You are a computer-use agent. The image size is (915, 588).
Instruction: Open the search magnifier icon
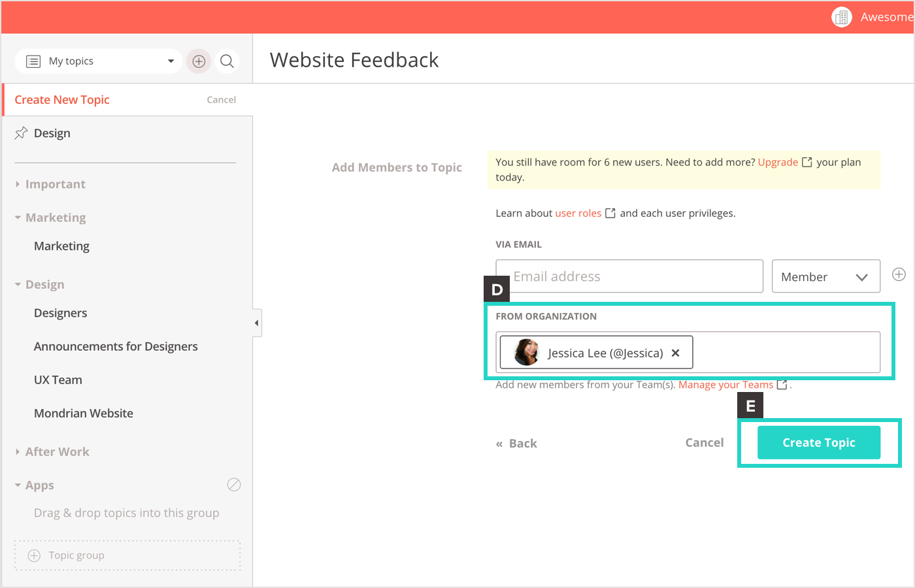pos(227,61)
